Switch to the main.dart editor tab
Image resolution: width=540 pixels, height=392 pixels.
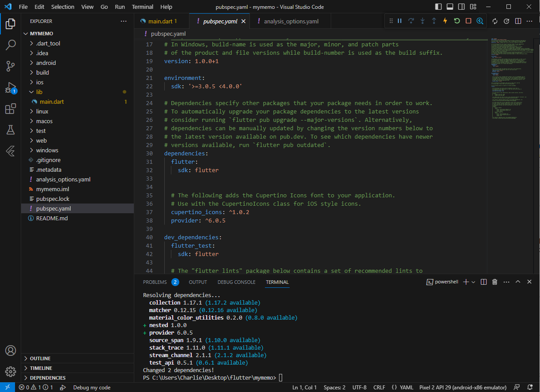coord(161,21)
